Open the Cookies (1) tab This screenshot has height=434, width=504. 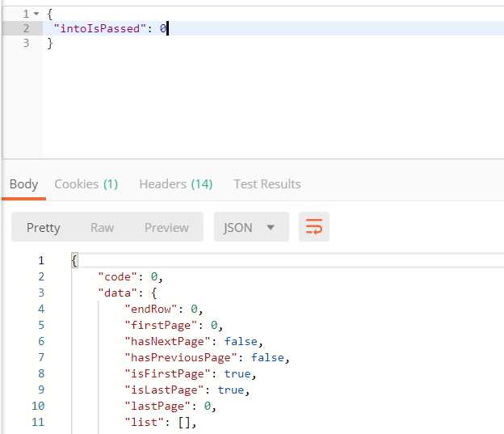pyautogui.click(x=86, y=184)
